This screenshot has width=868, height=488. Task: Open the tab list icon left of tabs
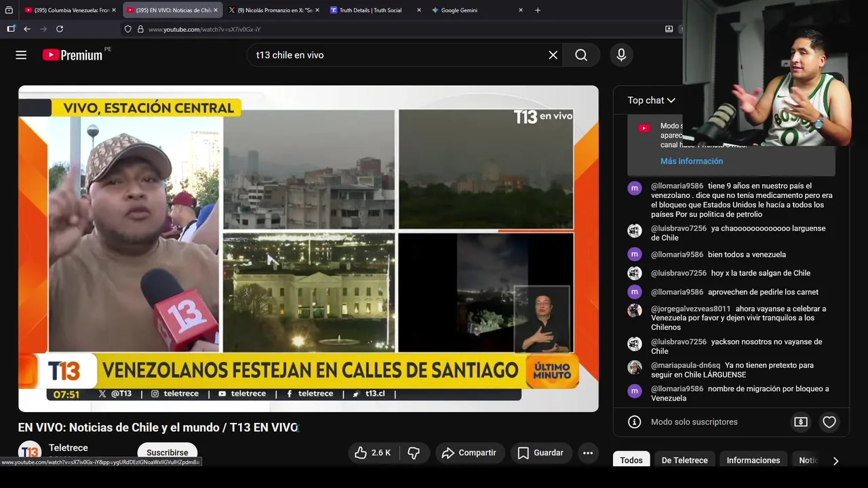[9, 10]
